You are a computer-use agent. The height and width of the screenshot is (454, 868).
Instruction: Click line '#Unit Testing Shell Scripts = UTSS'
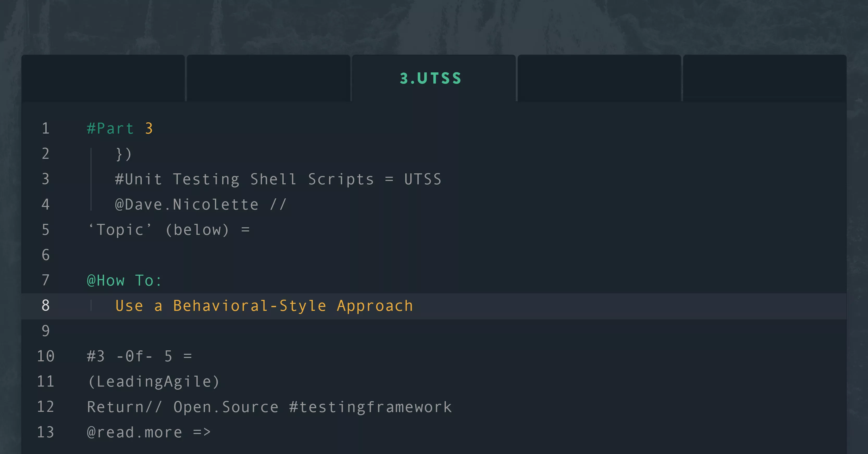[x=278, y=179]
